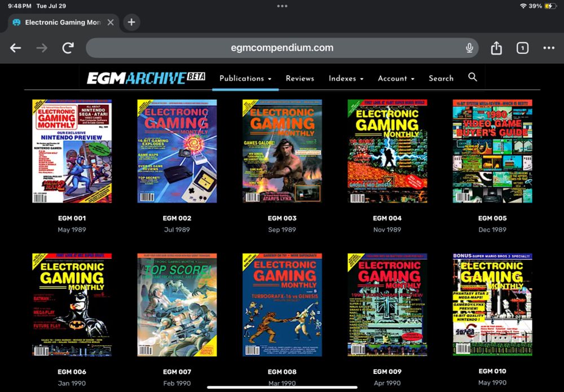Click the Apr 1990 date text
564x392 pixels.
coord(387,383)
